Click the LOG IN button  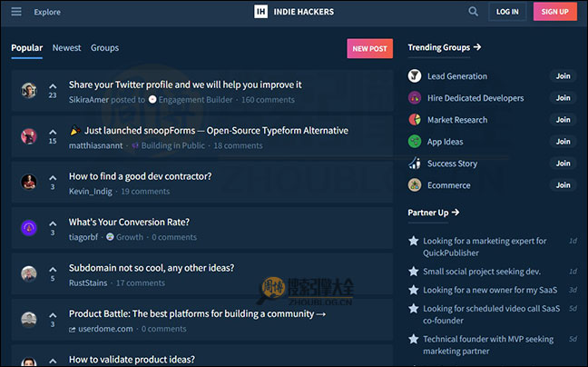coord(507,12)
